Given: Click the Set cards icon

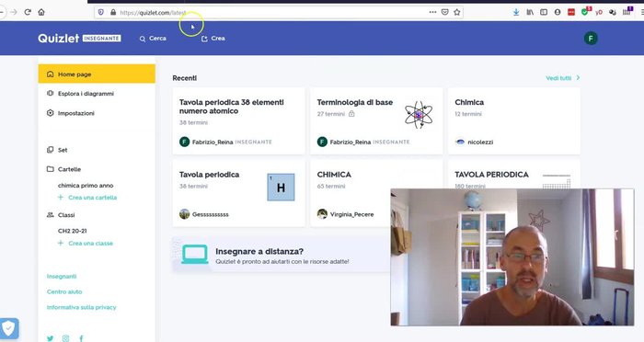Looking at the screenshot, I should [50, 150].
